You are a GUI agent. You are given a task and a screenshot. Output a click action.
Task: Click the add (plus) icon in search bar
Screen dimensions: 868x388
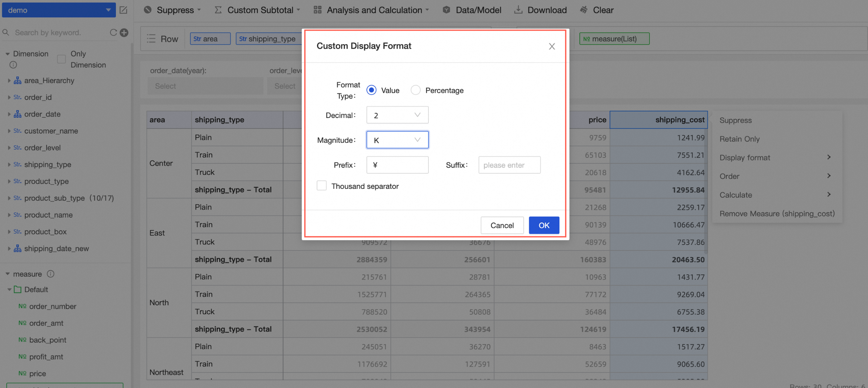coord(124,32)
